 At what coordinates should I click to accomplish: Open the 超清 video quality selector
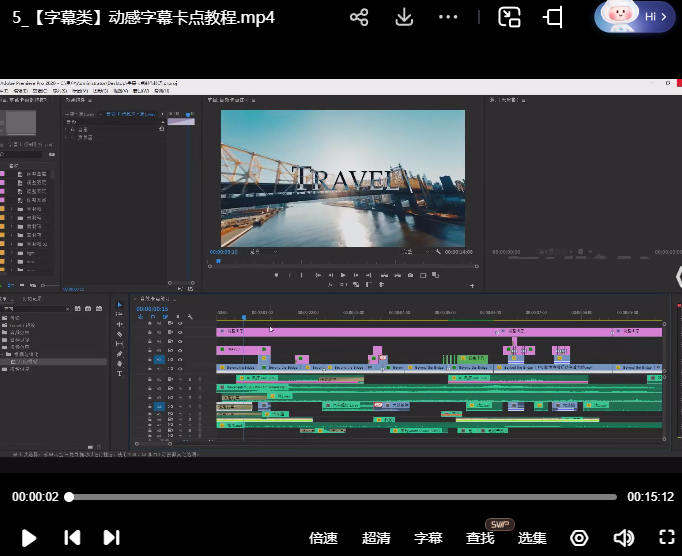click(376, 538)
